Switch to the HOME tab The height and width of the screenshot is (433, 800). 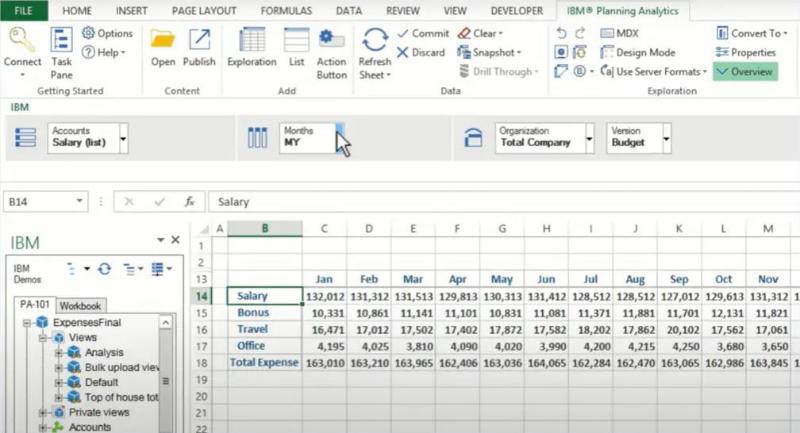pos(77,11)
